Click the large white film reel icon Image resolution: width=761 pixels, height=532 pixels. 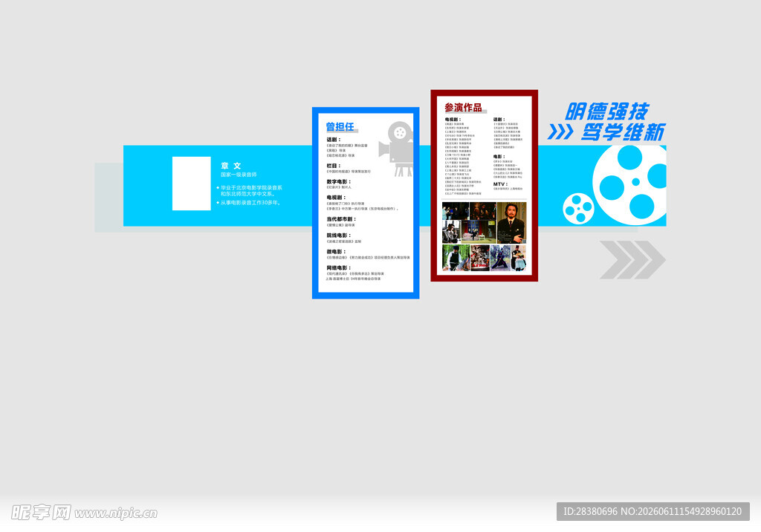point(629,186)
